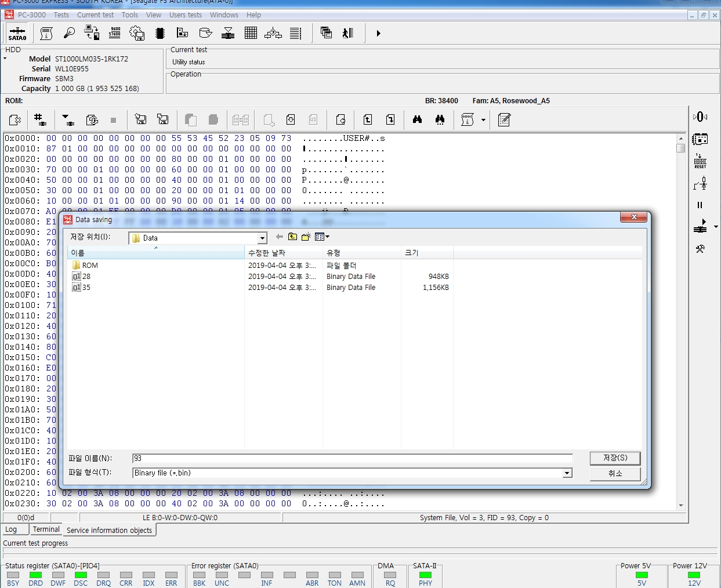The width and height of the screenshot is (721, 588).
Task: Click the page with down arrow icon
Action: (x=390, y=120)
